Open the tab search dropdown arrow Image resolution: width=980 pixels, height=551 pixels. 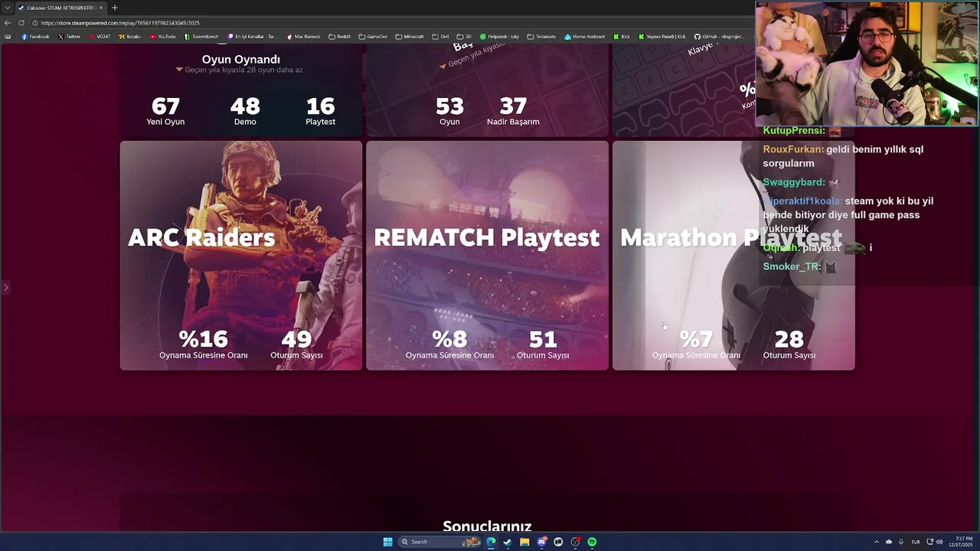[x=8, y=8]
